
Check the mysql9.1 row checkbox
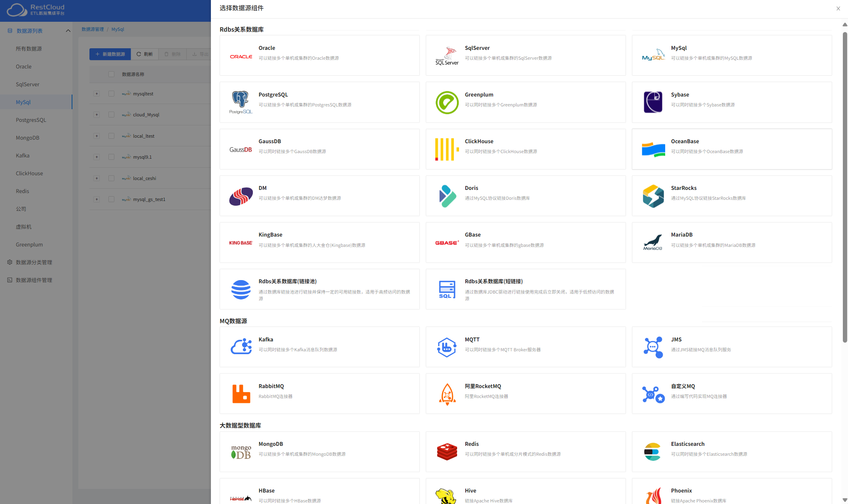111,157
